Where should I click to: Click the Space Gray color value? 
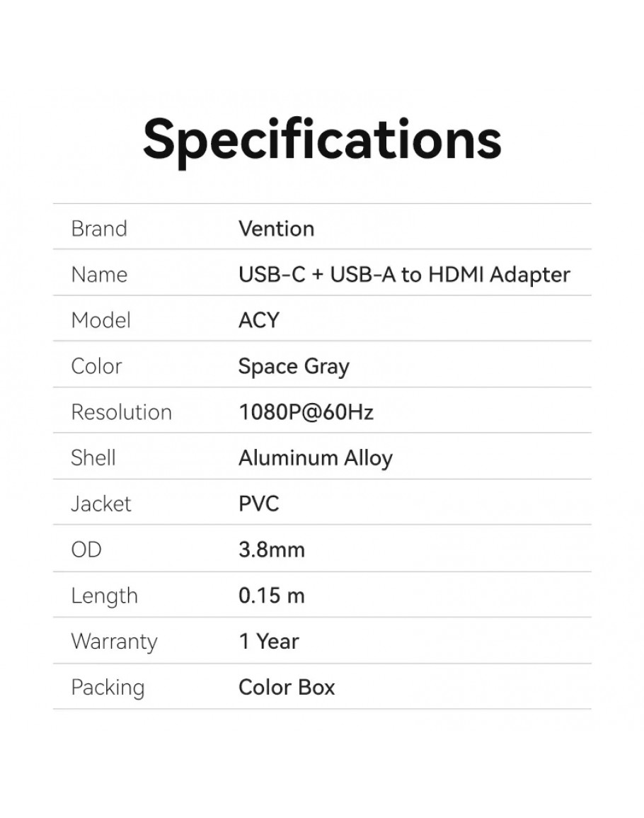294,366
